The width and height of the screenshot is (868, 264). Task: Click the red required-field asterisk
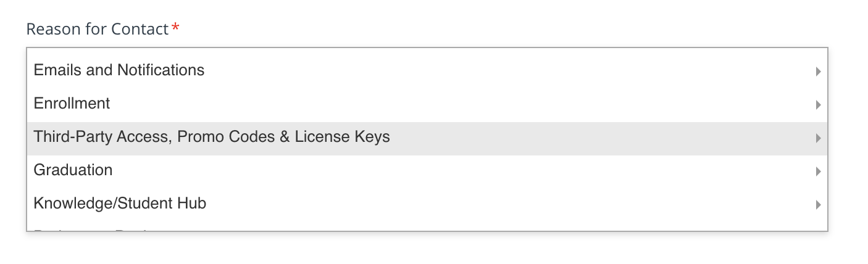click(x=176, y=29)
